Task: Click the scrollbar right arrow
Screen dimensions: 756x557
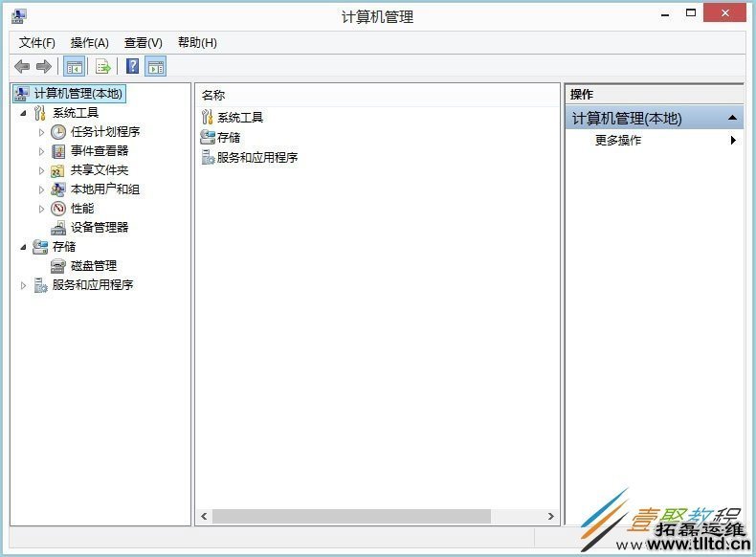Action: [x=550, y=517]
